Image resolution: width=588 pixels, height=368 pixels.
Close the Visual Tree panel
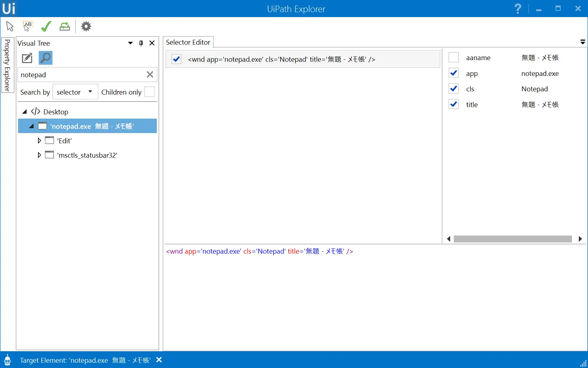(x=152, y=43)
